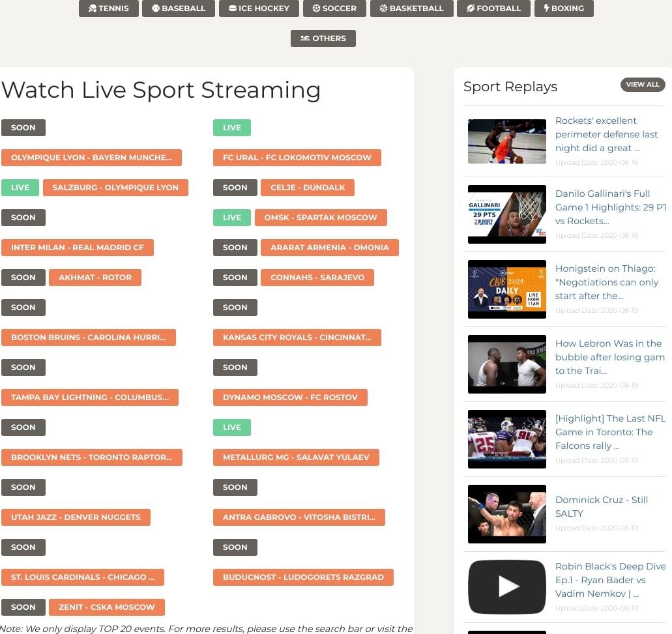Open Rockets perimeter defense replay thumbnail

click(507, 141)
